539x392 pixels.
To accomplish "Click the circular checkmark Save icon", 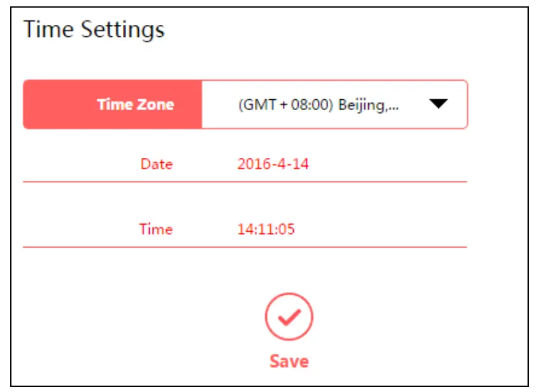I will [289, 317].
